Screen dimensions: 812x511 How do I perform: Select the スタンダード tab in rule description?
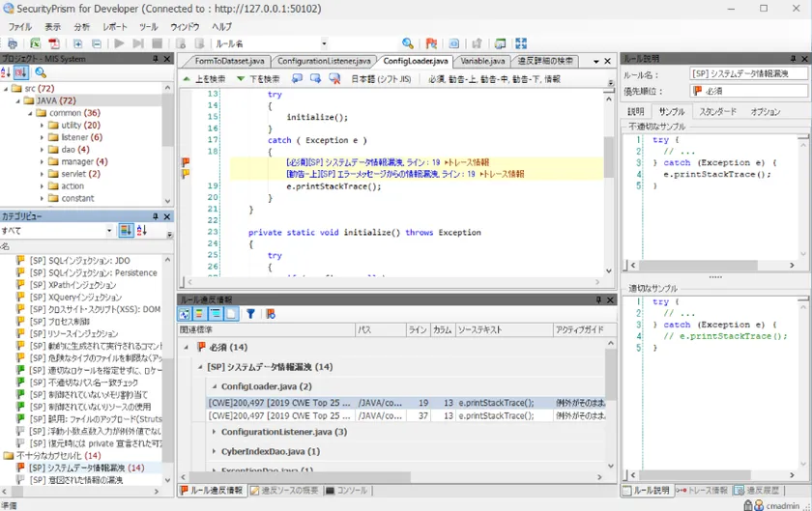tap(717, 112)
